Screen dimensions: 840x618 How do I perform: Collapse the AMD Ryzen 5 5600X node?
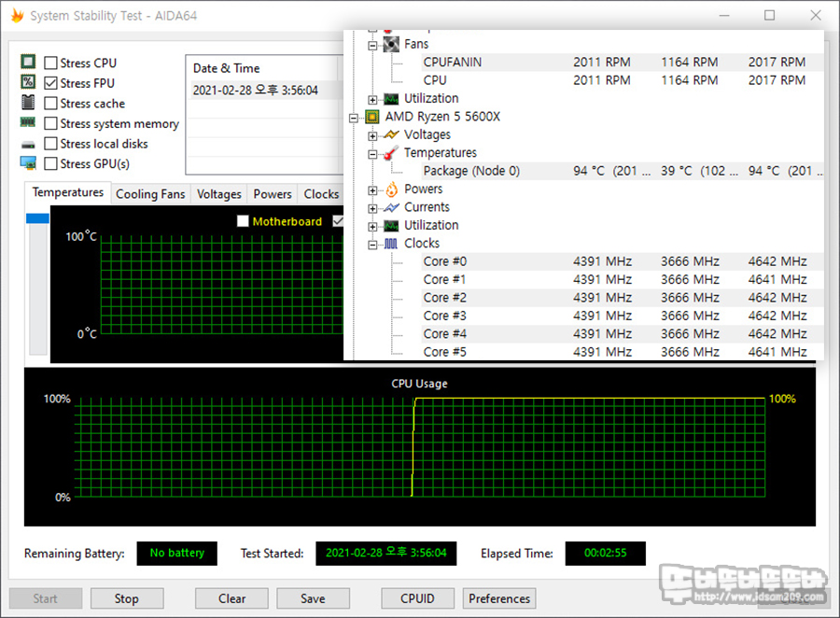(x=354, y=118)
